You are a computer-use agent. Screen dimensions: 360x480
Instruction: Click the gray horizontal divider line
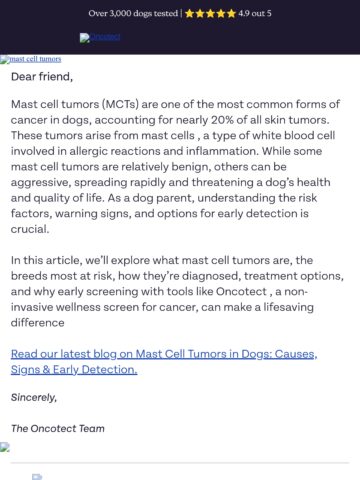click(x=180, y=463)
